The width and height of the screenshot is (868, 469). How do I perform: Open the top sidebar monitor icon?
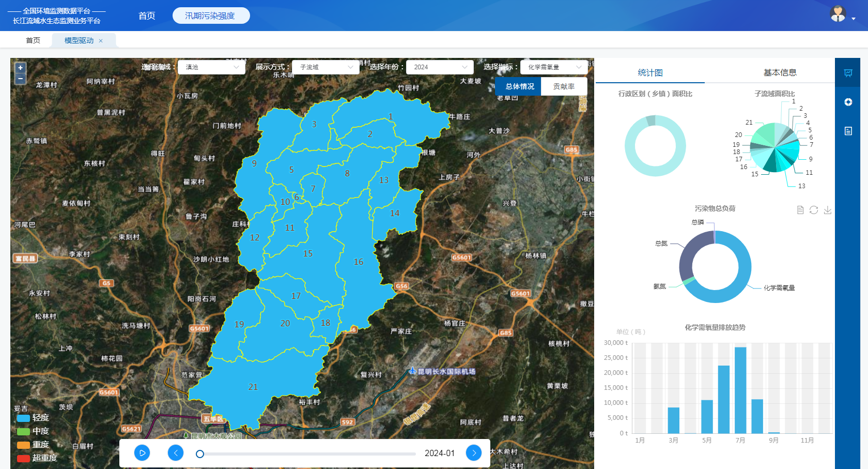848,73
